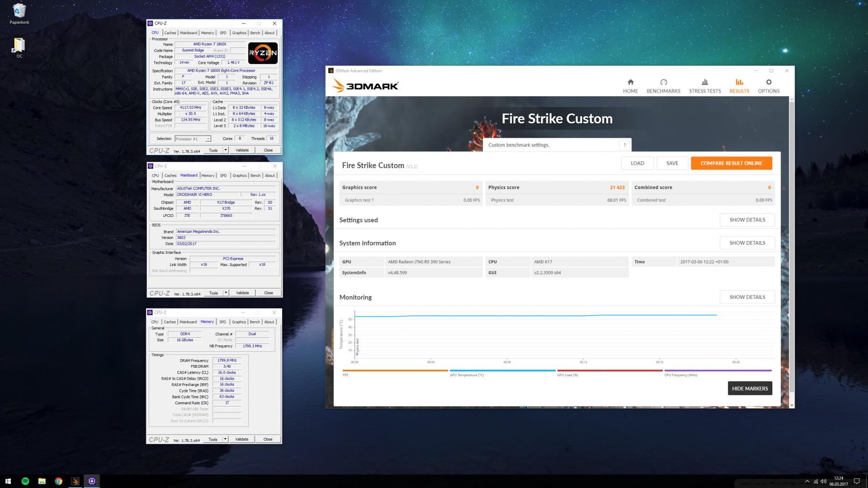The height and width of the screenshot is (488, 868).
Task: Click Load in the 3DMark results panel
Action: [x=637, y=163]
